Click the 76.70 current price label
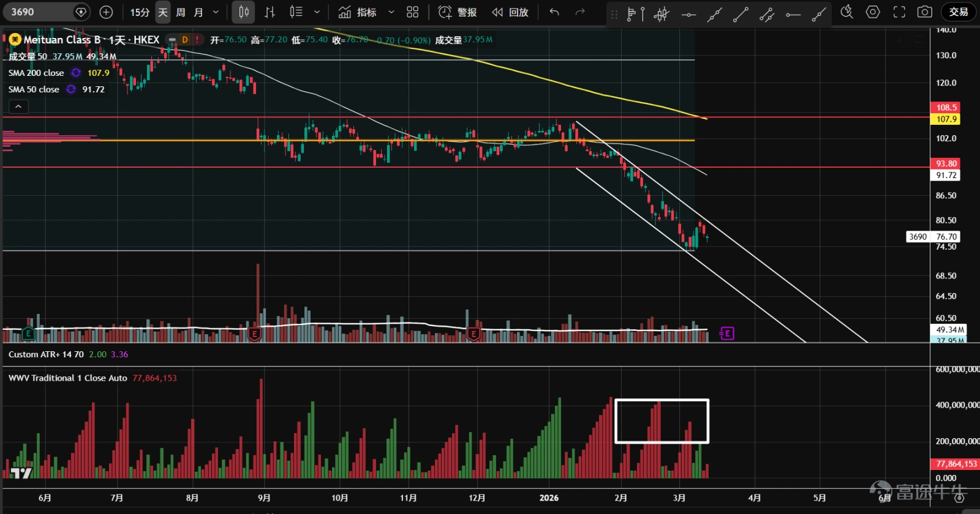 946,237
